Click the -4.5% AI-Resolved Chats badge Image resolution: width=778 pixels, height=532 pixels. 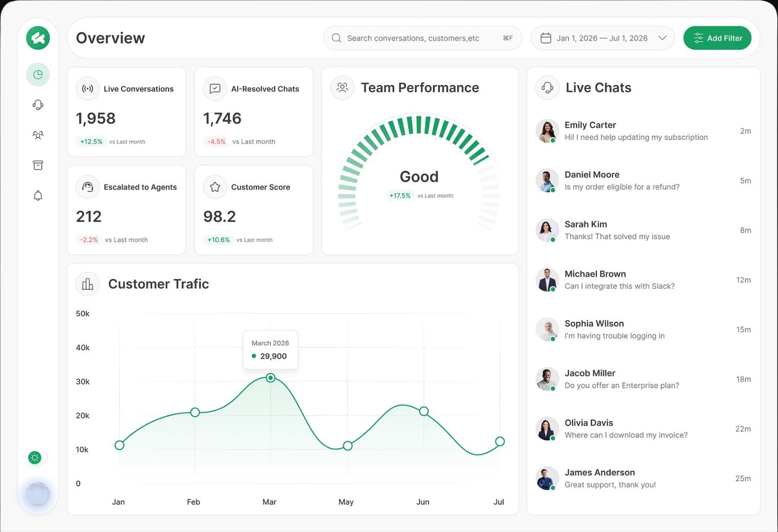[216, 141]
